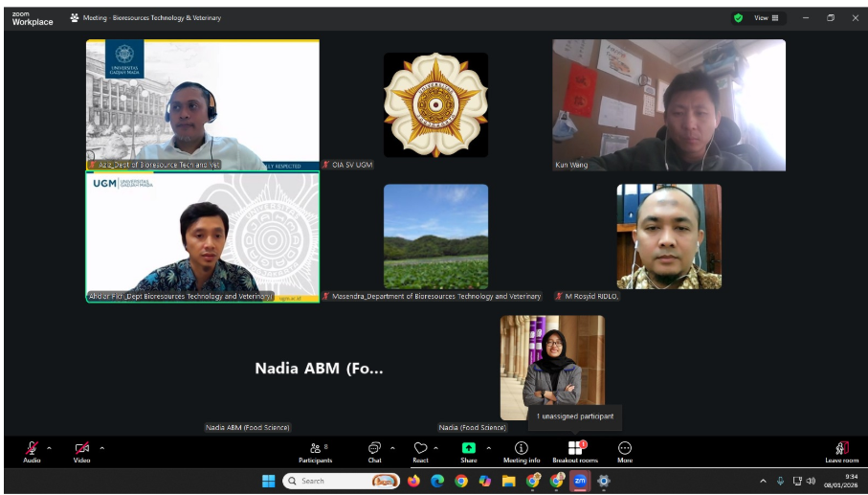The image size is (868, 495).
Task: Expand the video options caret
Action: point(102,447)
